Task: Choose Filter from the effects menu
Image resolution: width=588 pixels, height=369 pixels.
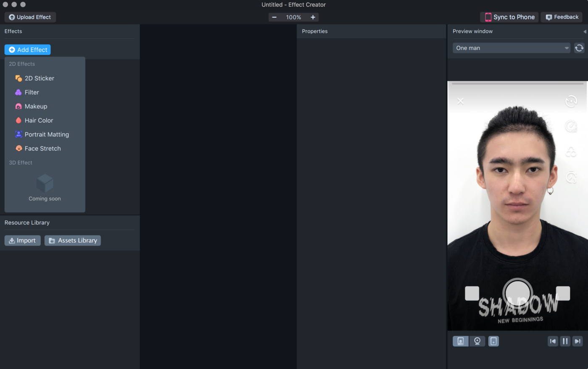Action: [x=27, y=92]
